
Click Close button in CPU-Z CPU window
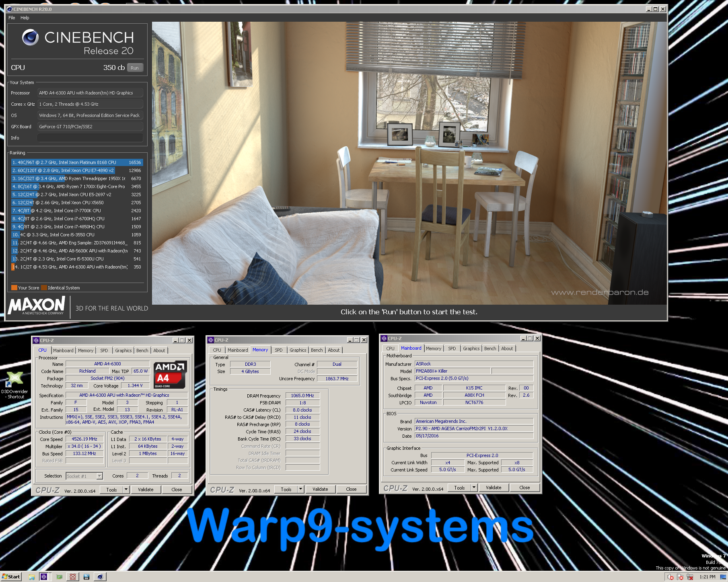click(x=177, y=490)
